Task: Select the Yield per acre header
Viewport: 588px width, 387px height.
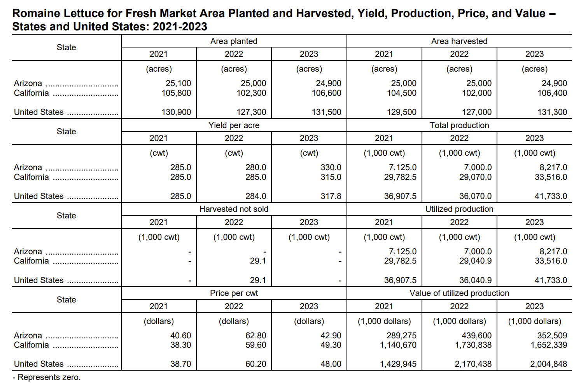Action: pyautogui.click(x=234, y=125)
